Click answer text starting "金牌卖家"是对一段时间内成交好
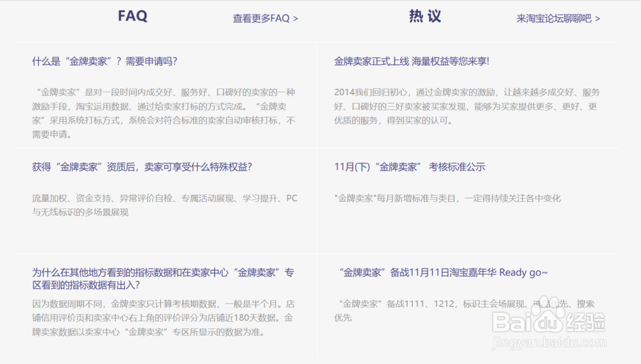This screenshot has width=641, height=364. (x=163, y=113)
